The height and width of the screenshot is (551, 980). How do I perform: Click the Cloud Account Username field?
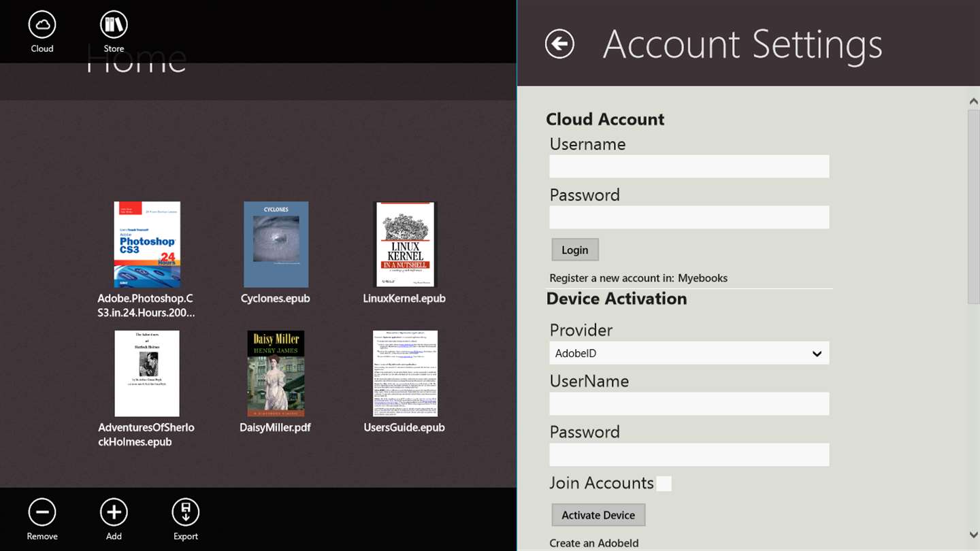click(x=689, y=167)
